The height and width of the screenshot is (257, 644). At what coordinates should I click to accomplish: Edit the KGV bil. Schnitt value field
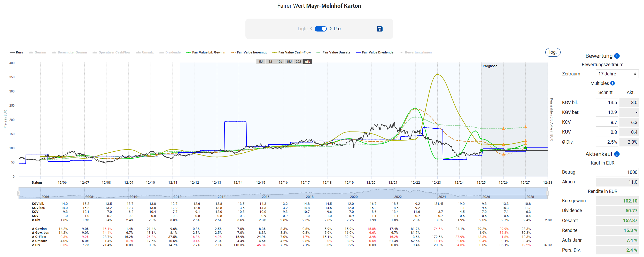point(607,103)
